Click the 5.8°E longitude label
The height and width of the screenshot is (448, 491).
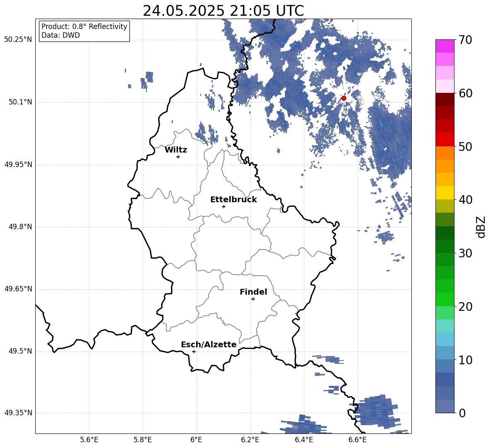pyautogui.click(x=143, y=440)
